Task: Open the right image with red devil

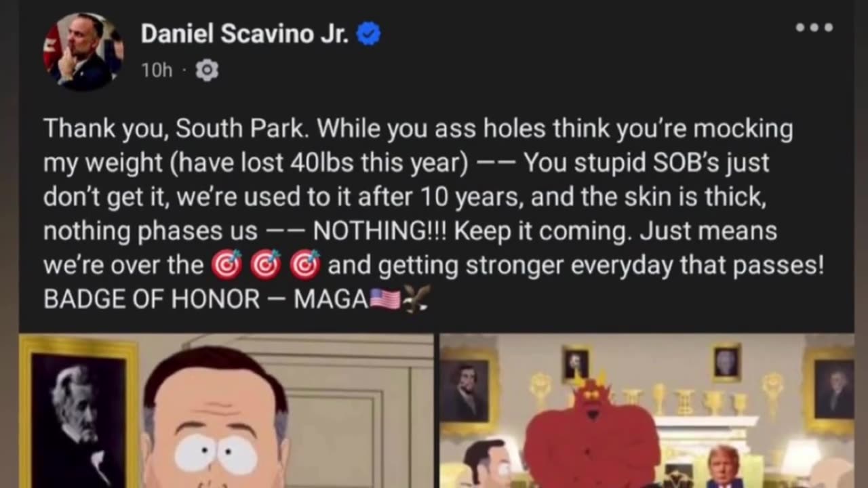Action: [647, 411]
